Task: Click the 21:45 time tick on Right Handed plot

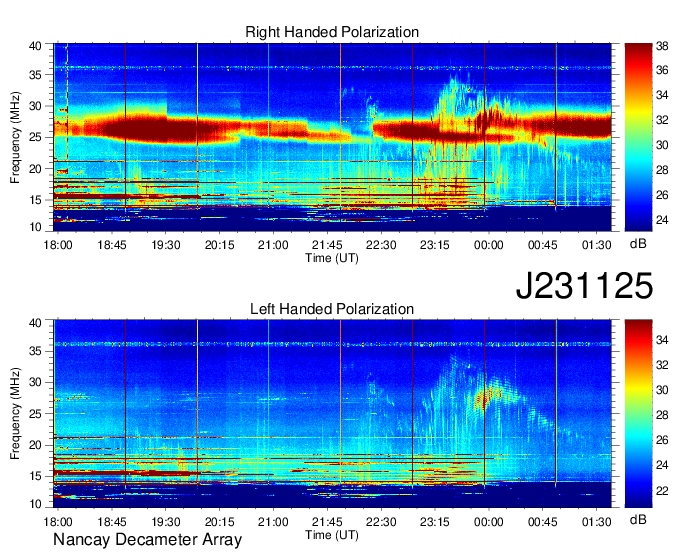Action: pos(327,245)
